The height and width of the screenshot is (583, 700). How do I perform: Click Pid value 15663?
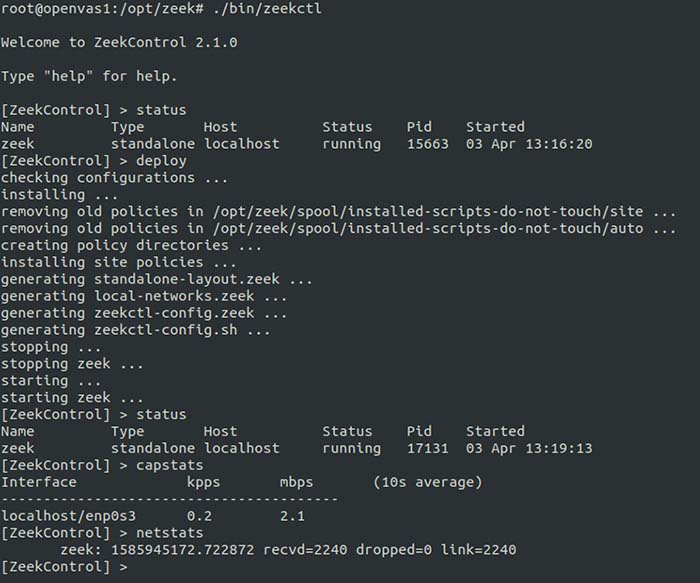pos(427,144)
